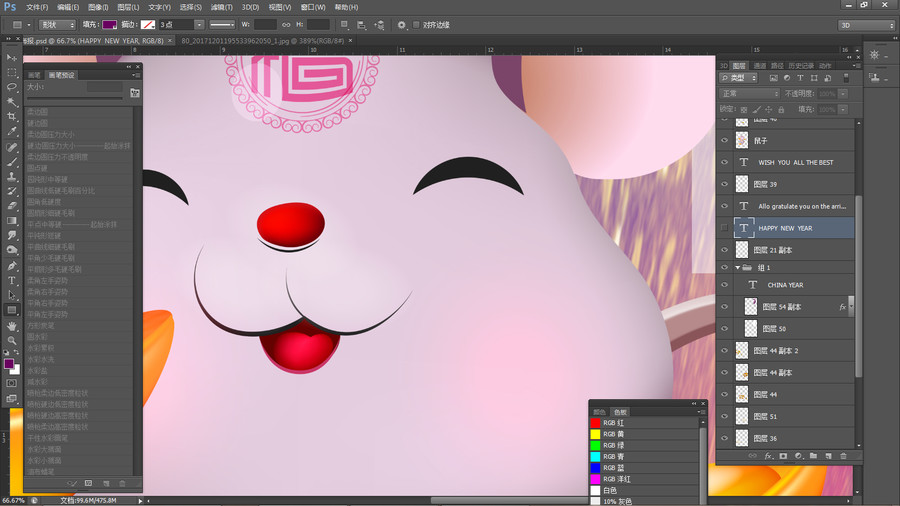Screen dimensions: 900x506
Task: Switch to the 80_20171201195533962050_1.jpg document tab
Action: [x=262, y=41]
